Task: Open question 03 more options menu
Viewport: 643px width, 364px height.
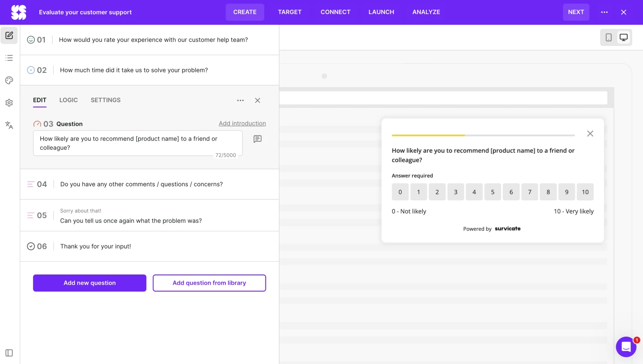Action: 240,101
